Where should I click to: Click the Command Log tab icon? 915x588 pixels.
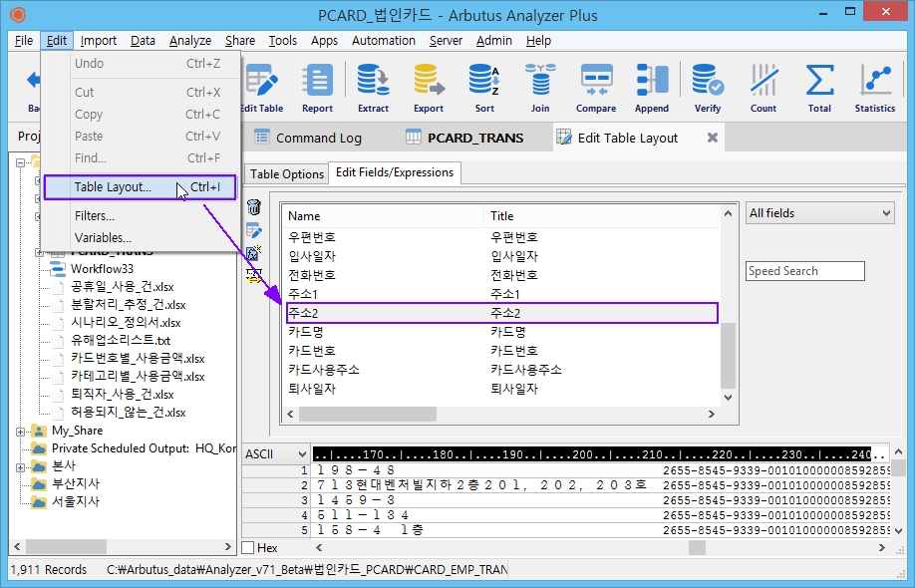coord(262,138)
